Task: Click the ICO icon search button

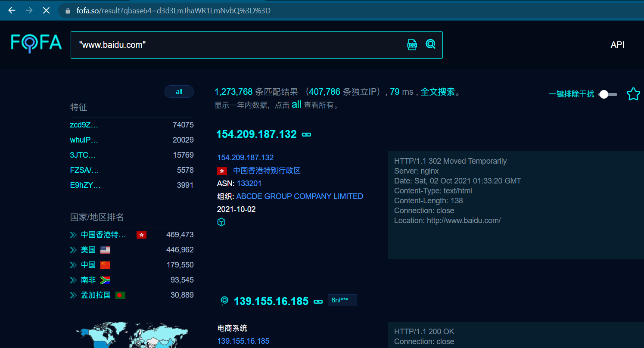Action: [x=412, y=44]
